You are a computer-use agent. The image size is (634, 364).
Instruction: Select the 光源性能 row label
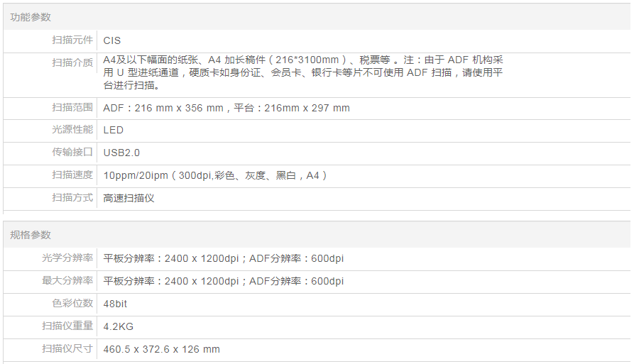click(72, 130)
